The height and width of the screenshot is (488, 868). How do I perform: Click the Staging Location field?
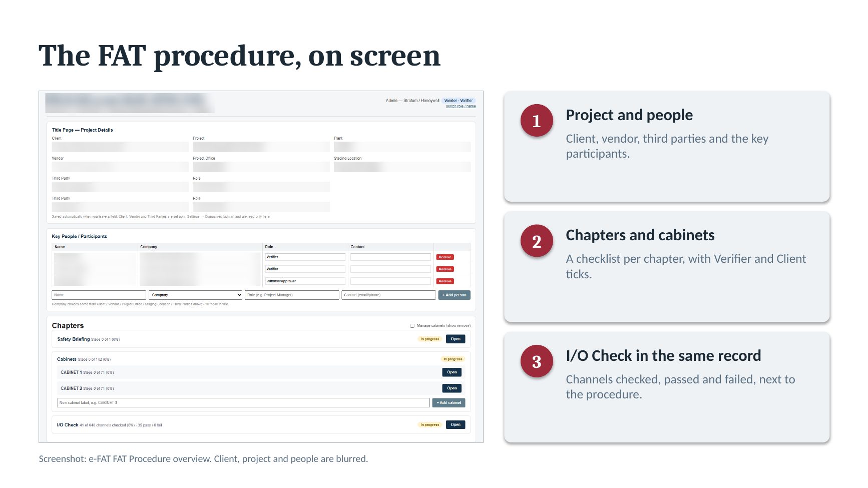[402, 167]
